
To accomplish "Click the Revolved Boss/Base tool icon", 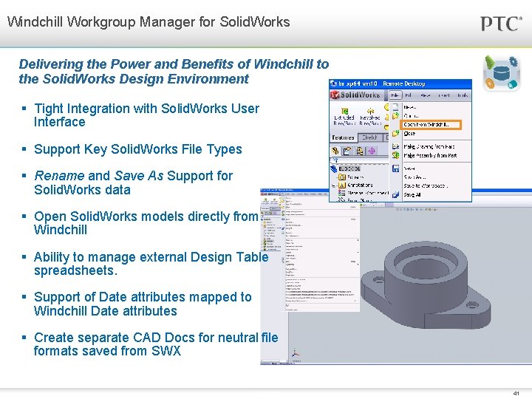I will pos(370,111).
